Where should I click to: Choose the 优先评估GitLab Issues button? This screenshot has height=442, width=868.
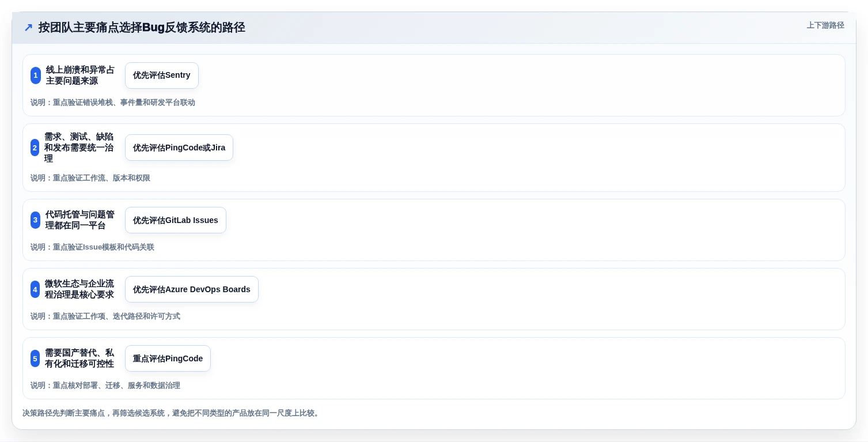(176, 220)
